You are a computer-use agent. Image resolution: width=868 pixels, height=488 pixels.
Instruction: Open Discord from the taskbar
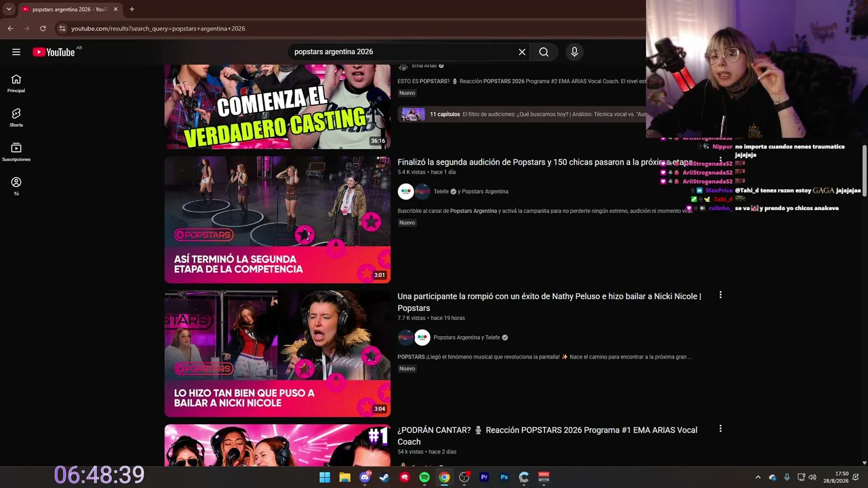[x=365, y=477]
